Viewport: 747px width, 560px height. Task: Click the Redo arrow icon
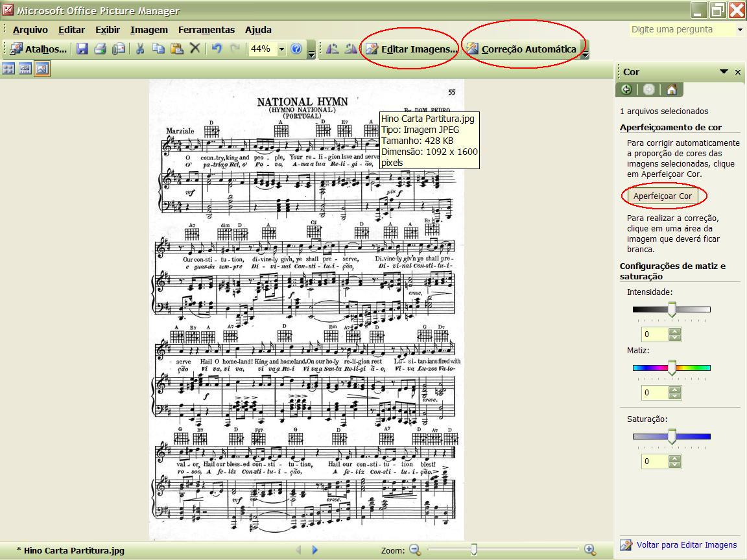point(235,49)
